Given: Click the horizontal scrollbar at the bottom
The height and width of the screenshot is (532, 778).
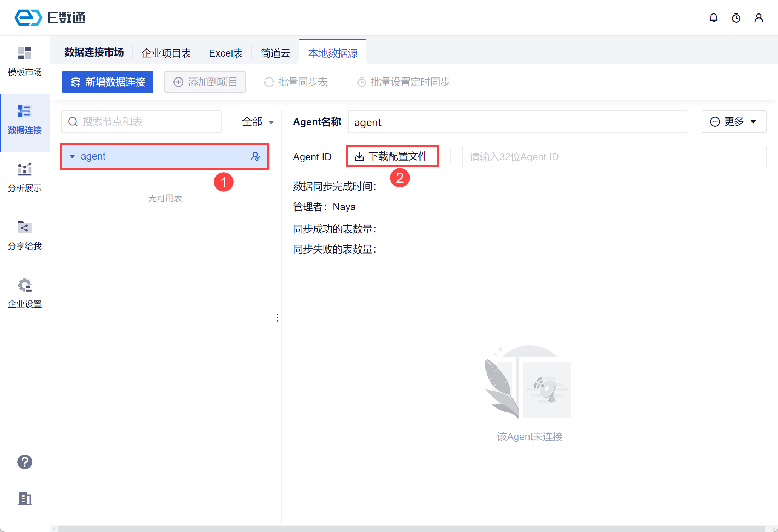Looking at the screenshot, I should pyautogui.click(x=411, y=528).
